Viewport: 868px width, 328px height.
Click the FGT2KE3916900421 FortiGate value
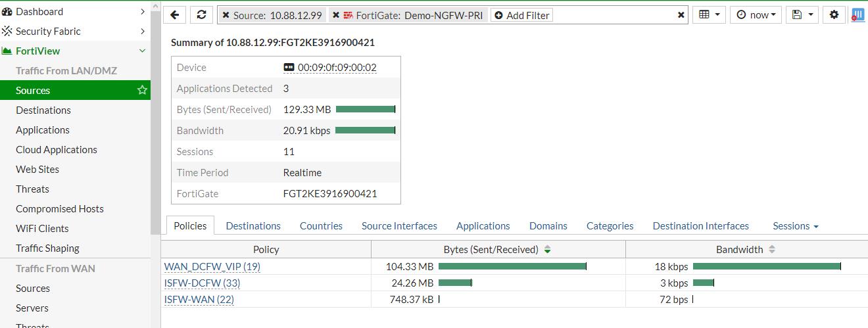pyautogui.click(x=330, y=193)
